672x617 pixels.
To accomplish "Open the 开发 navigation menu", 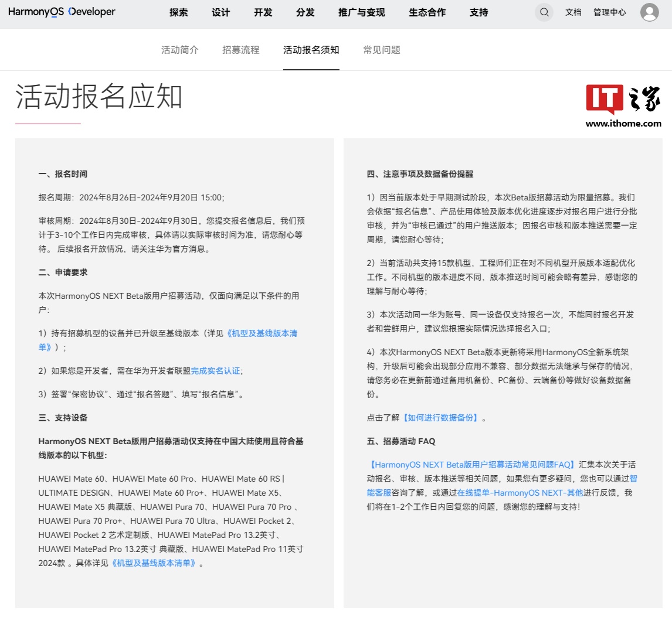I will [x=263, y=12].
